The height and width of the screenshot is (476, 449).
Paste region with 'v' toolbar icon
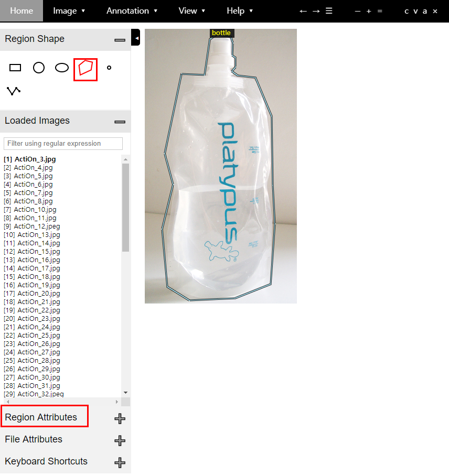coord(415,11)
